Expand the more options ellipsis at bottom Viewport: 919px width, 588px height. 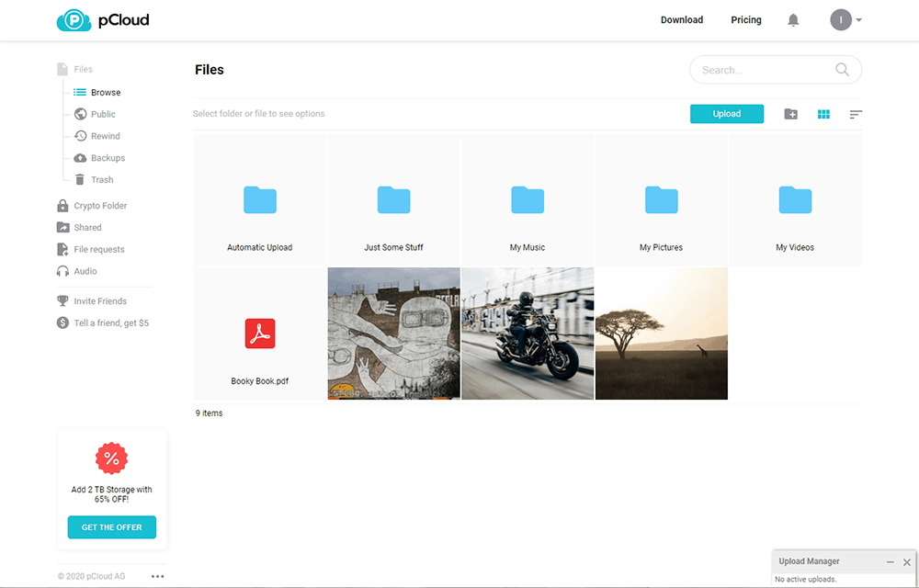coord(157,575)
